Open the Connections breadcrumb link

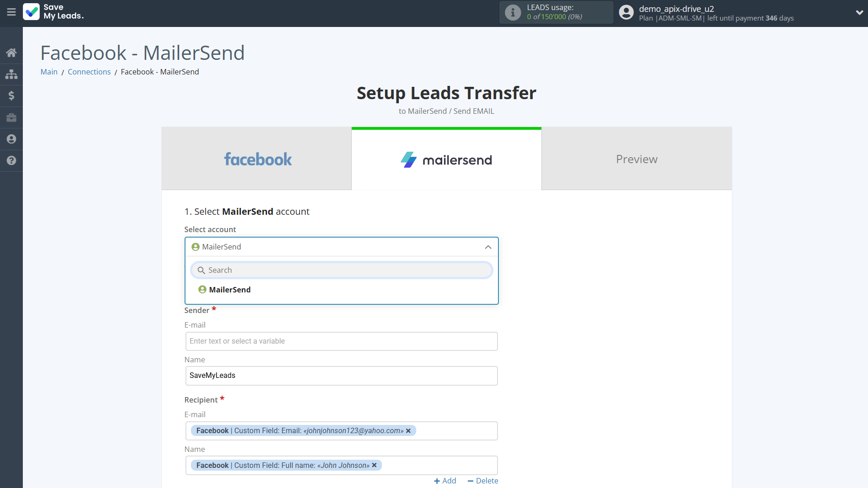coord(89,72)
